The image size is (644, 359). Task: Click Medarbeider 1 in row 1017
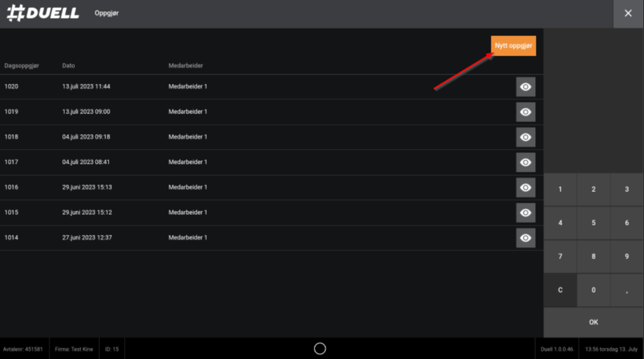[187, 162]
